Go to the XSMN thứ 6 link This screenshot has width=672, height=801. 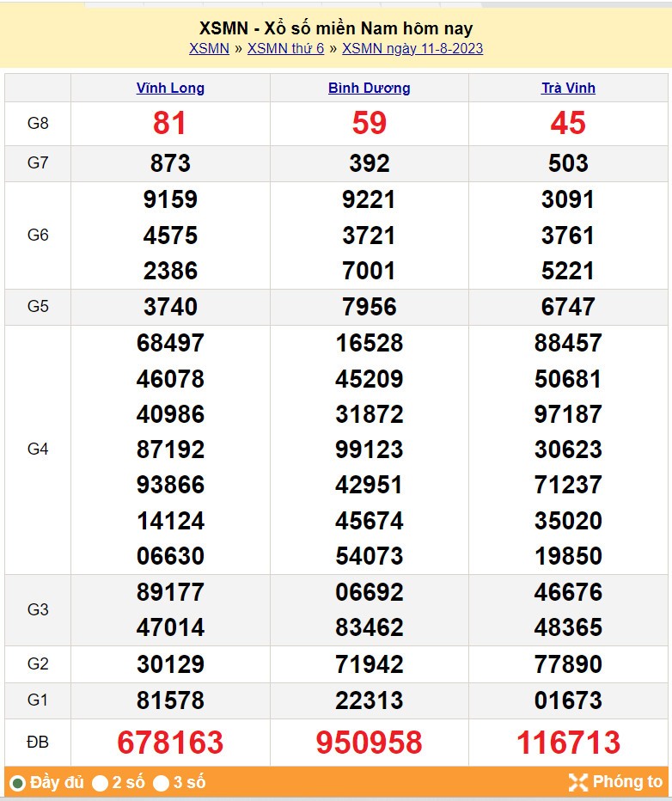click(x=285, y=48)
